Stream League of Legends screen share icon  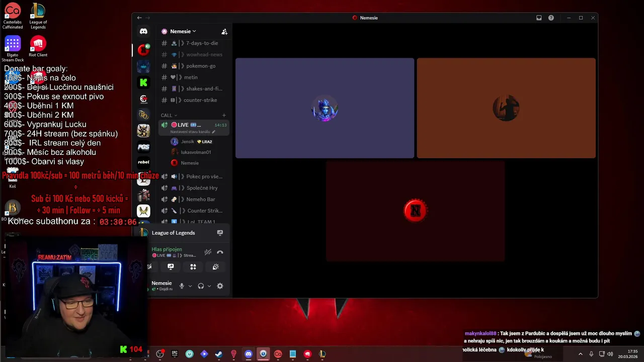[220, 233]
